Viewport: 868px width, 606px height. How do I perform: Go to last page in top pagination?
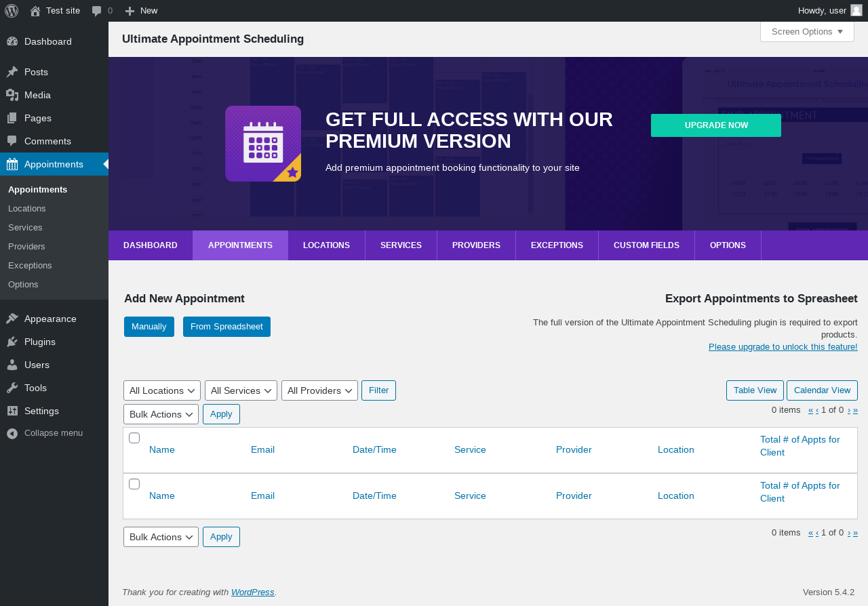855,410
